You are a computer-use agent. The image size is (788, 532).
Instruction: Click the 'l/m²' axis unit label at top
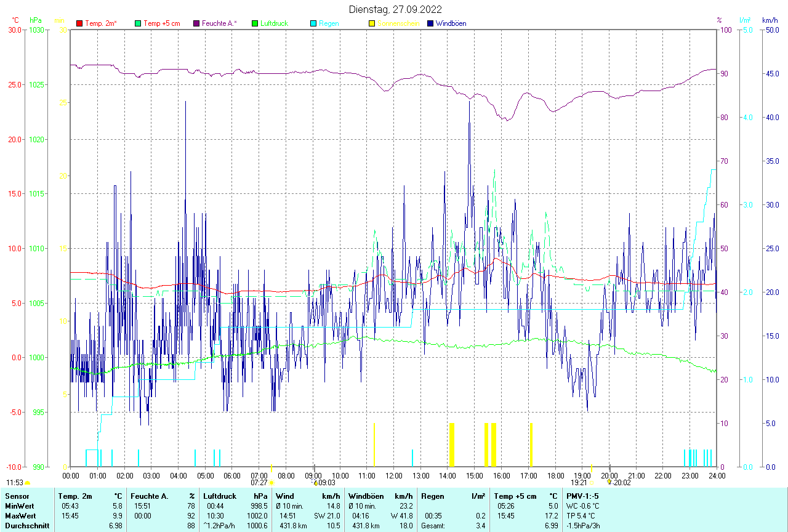click(745, 20)
